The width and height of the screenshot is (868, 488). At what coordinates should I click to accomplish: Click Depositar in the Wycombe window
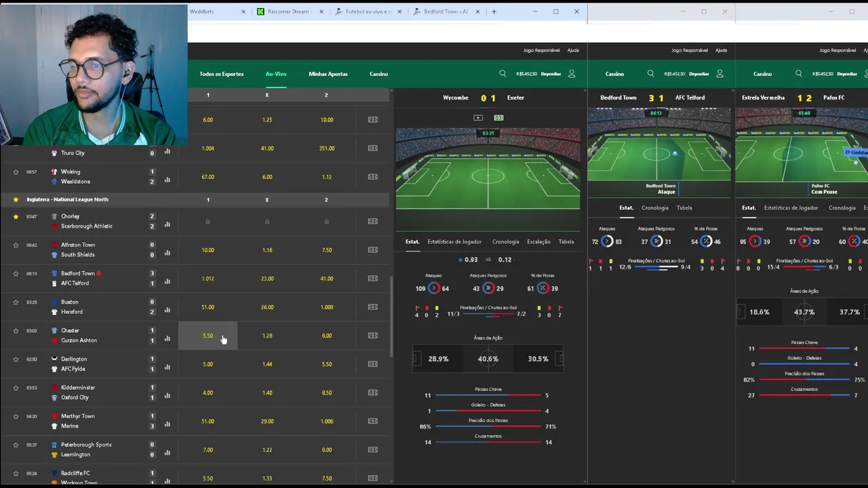pos(551,74)
